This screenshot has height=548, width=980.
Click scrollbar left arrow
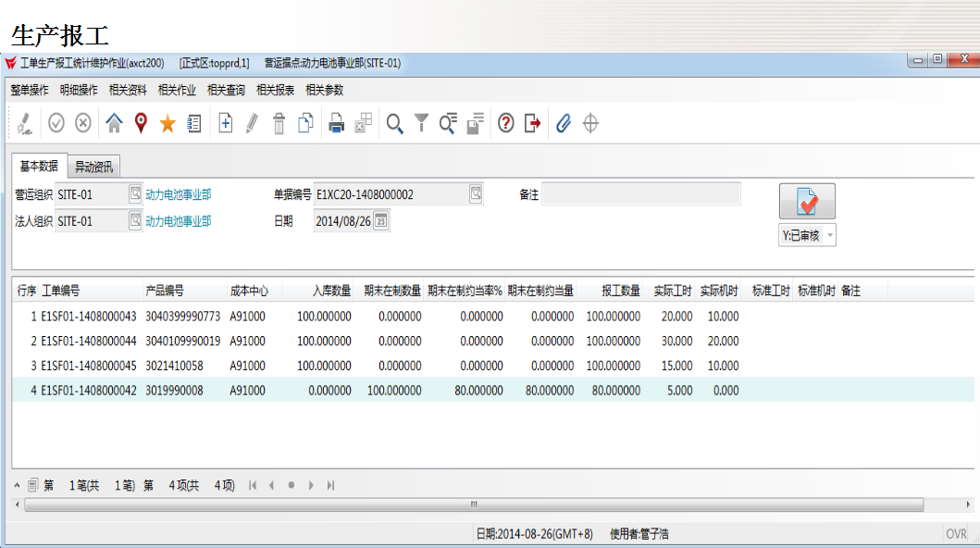point(17,504)
